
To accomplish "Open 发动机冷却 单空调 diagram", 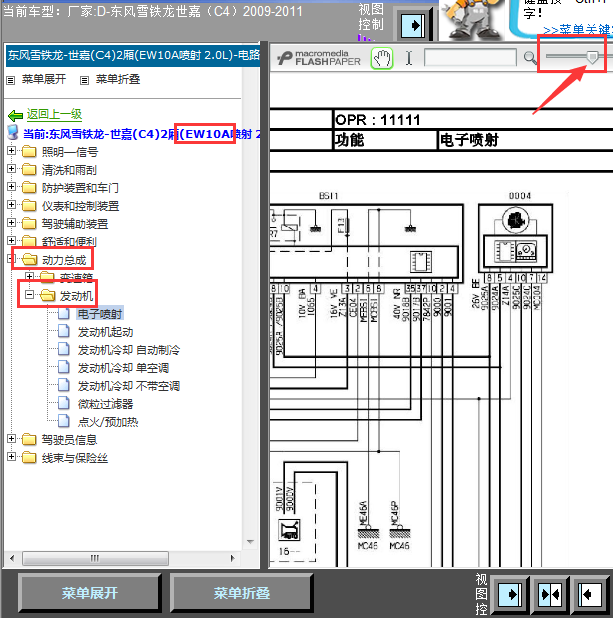I will [123, 368].
